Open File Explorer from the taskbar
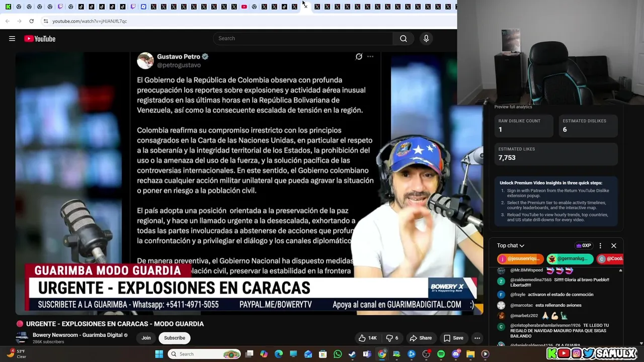The image size is (644, 362). pyautogui.click(x=470, y=354)
